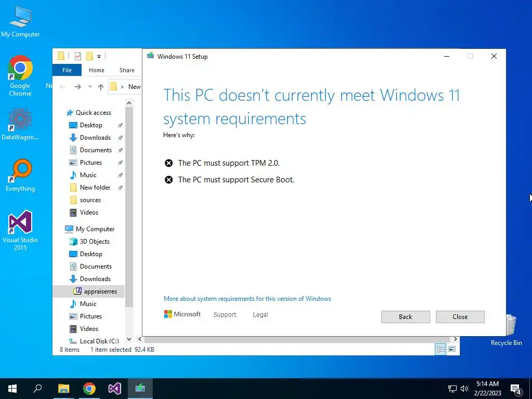Open the Recent locations dropdown in Explorer
Image resolution: width=532 pixels, height=399 pixels.
[90, 87]
